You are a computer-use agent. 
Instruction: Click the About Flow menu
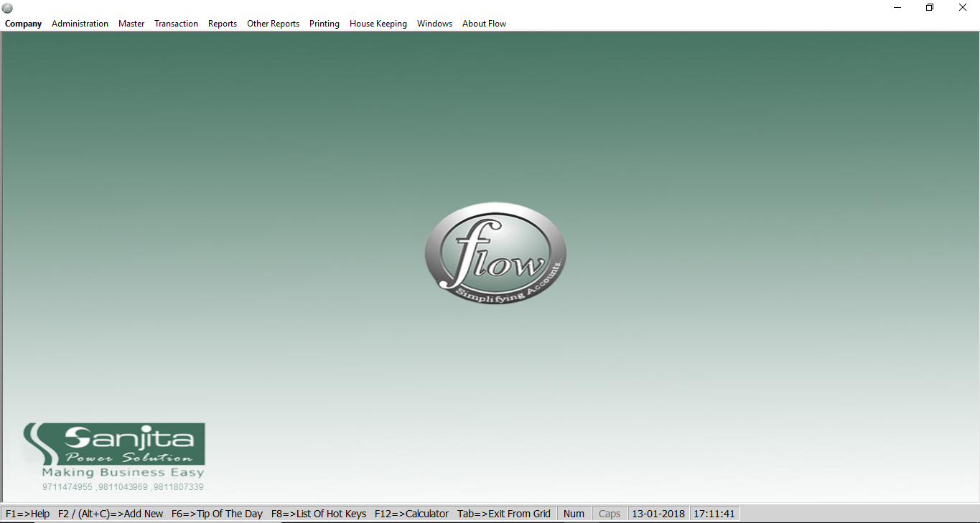click(x=484, y=24)
